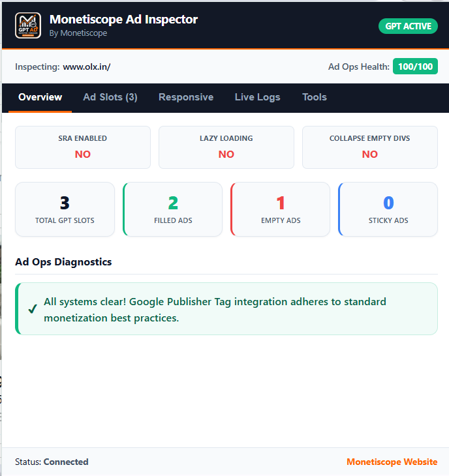Viewport: 449px width, 476px height.
Task: Click the Status: Connected footer text
Action: (x=52, y=462)
